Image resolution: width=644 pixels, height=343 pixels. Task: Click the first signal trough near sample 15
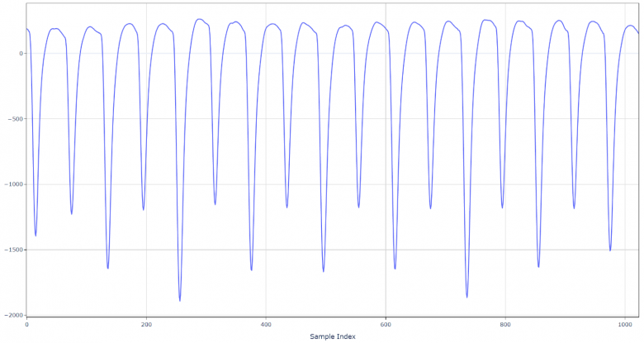pyautogui.click(x=36, y=236)
